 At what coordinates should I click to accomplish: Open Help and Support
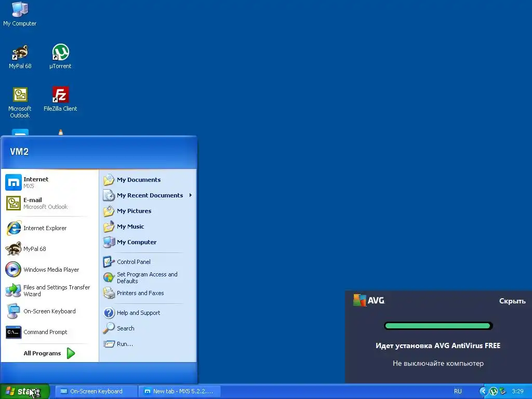(148, 313)
